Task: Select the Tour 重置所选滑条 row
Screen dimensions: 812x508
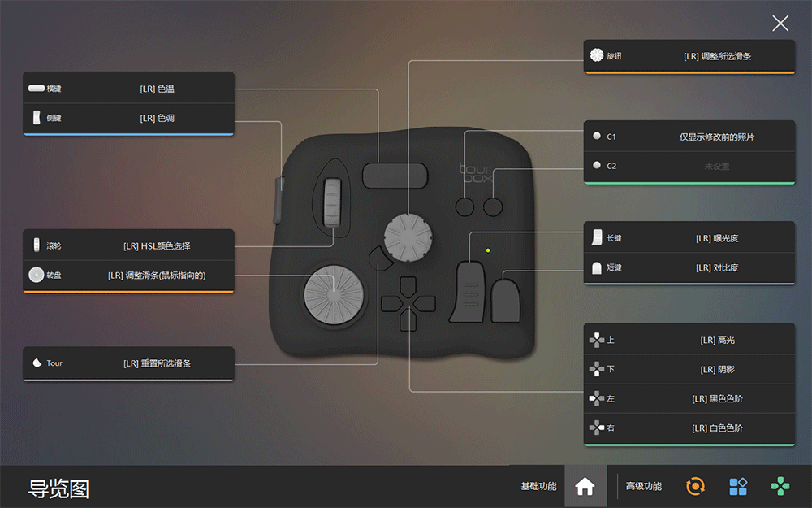Action: click(128, 363)
